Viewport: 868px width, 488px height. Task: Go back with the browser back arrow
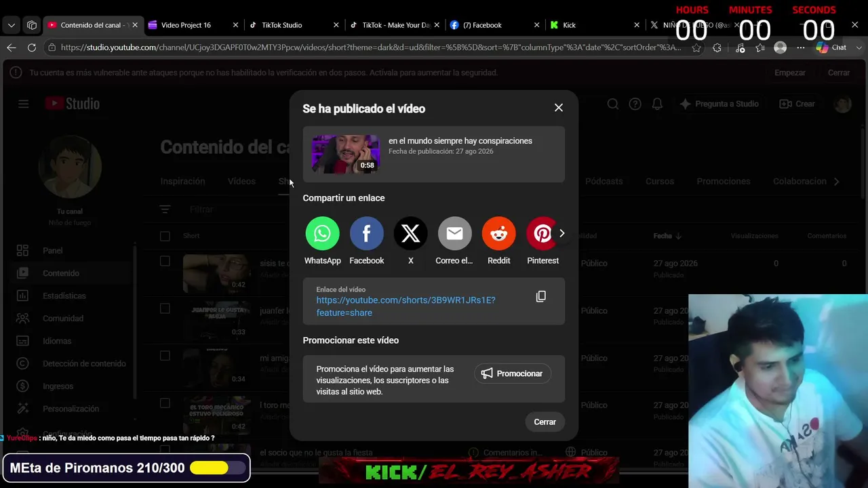click(x=12, y=47)
